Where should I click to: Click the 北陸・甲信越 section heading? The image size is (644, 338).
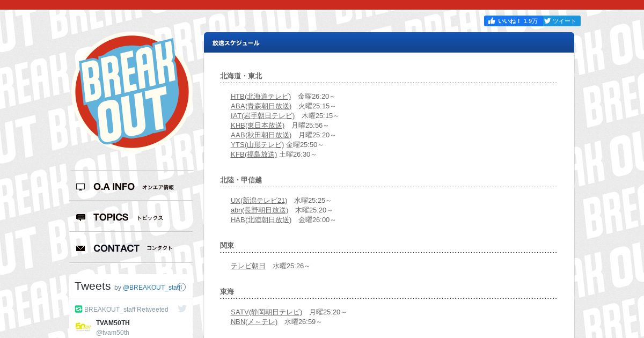[x=241, y=180]
